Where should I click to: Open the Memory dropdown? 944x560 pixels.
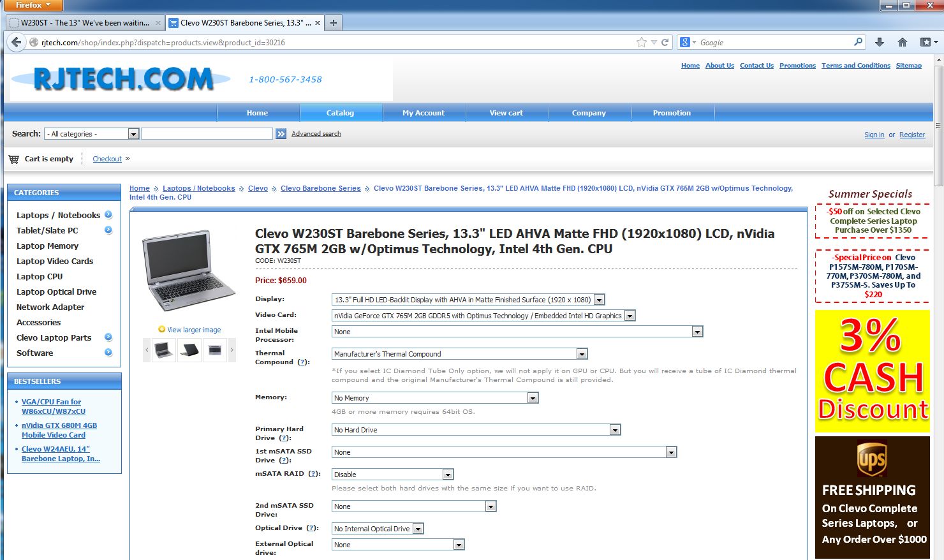point(435,398)
